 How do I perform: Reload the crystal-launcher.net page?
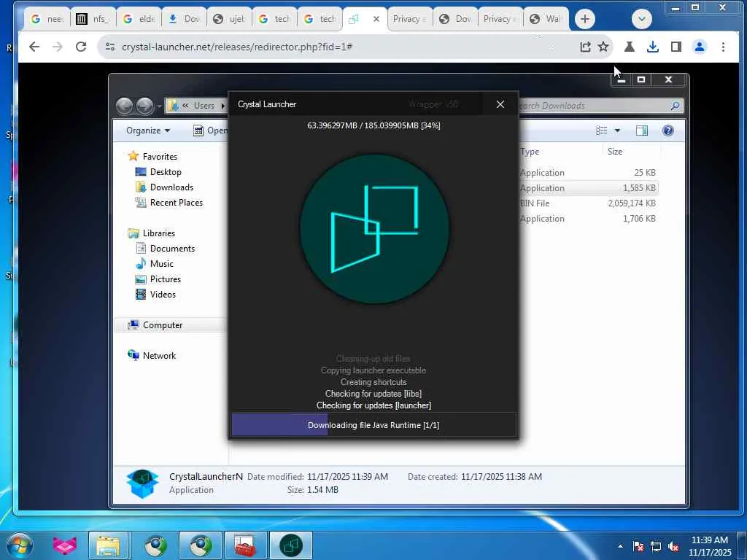81,47
